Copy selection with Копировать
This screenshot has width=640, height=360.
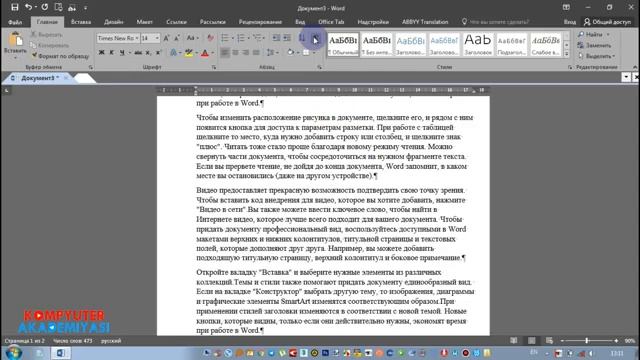[49, 45]
